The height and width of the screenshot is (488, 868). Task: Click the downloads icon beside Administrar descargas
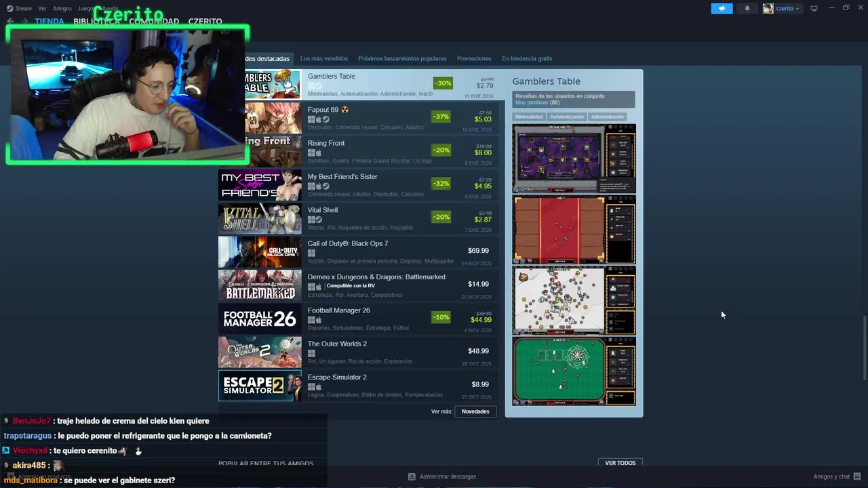pos(412,476)
